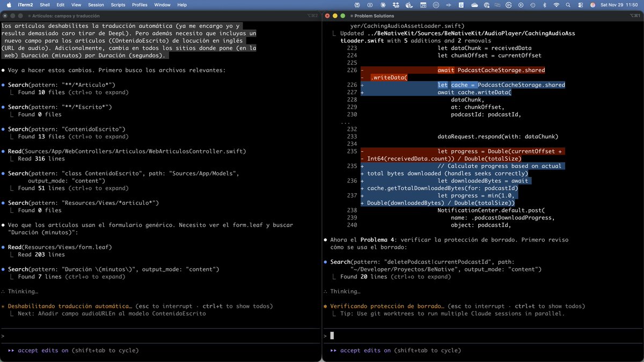The height and width of the screenshot is (362, 644).
Task: Click the document D menu bar icon
Action: [x=462, y=5]
